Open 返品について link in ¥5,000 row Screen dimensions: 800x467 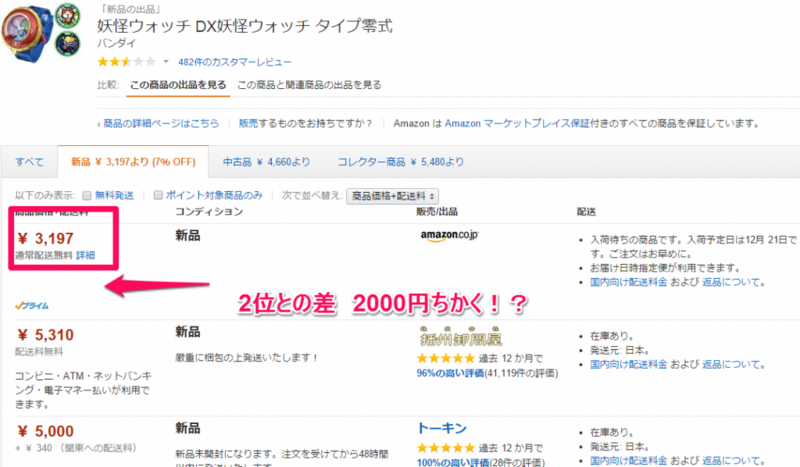point(731,461)
